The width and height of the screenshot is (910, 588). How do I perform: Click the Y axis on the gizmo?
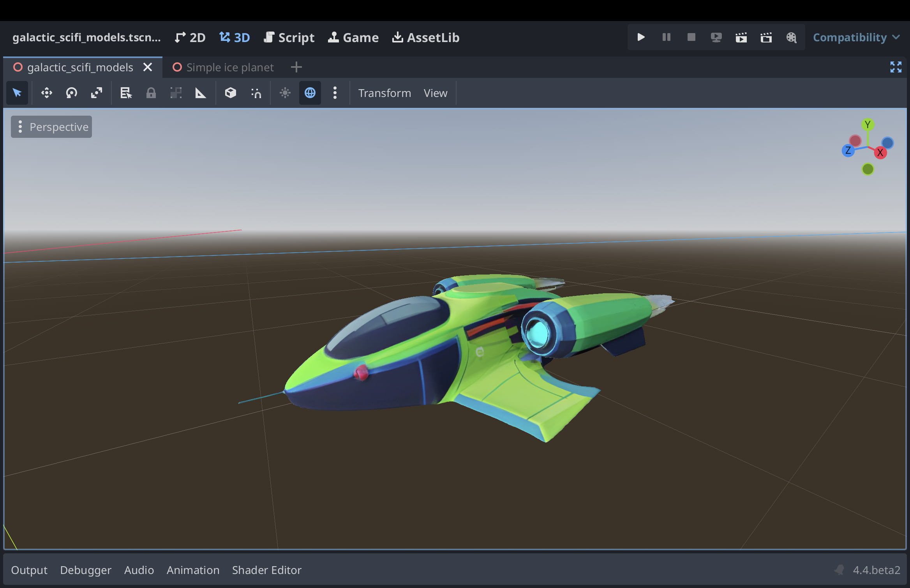(868, 125)
